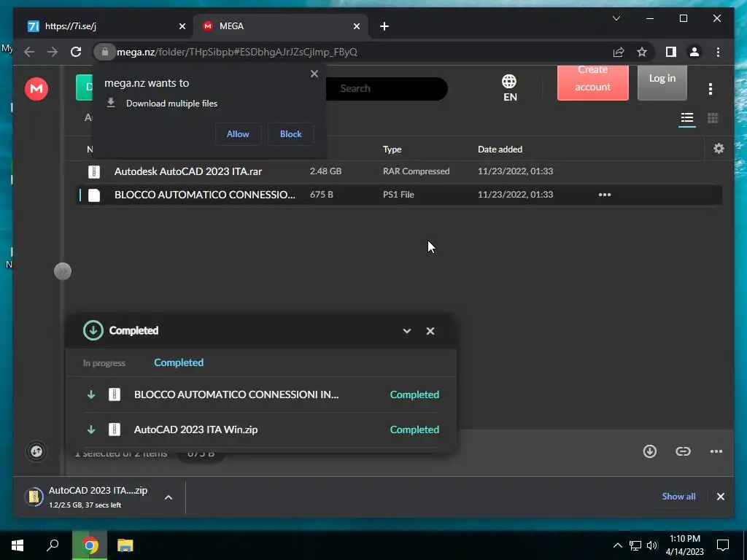747x560 pixels.
Task: Open the taskbar clock 1:10 PM
Action: 684,545
